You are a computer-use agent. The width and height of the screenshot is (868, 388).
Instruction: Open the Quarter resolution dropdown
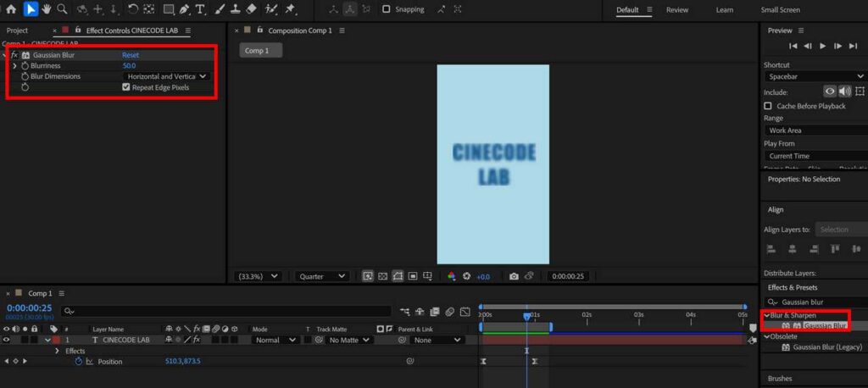321,276
